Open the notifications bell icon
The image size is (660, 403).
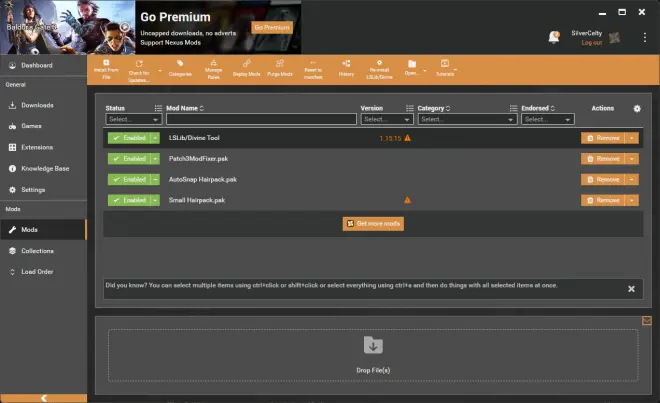coord(554,37)
